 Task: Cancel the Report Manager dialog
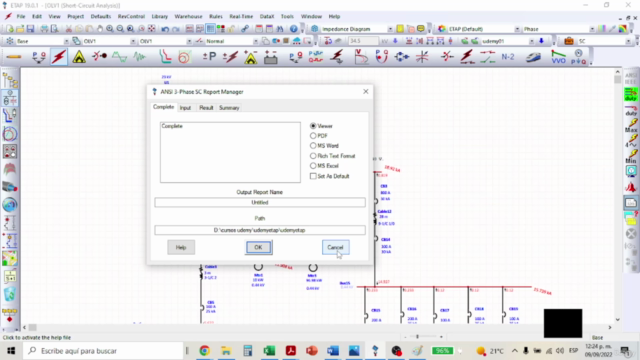(x=335, y=247)
